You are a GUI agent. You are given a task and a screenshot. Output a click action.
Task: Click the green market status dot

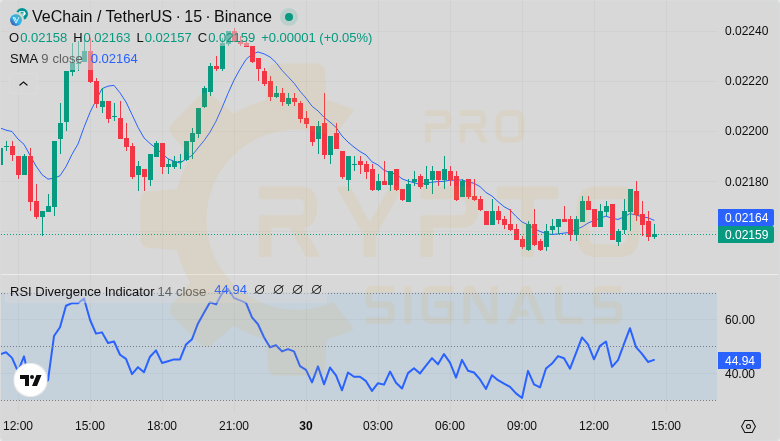pyautogui.click(x=289, y=17)
